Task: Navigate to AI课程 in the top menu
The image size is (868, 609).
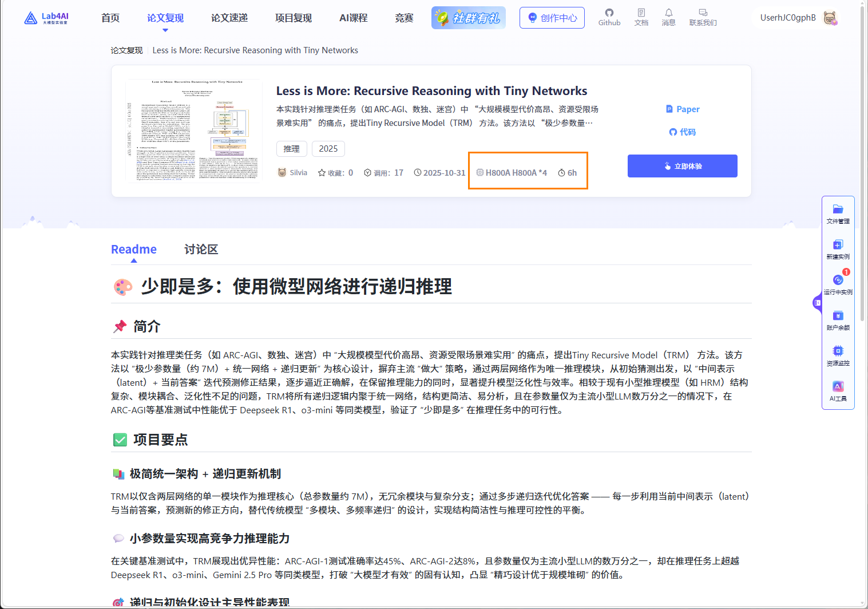Action: (x=353, y=18)
